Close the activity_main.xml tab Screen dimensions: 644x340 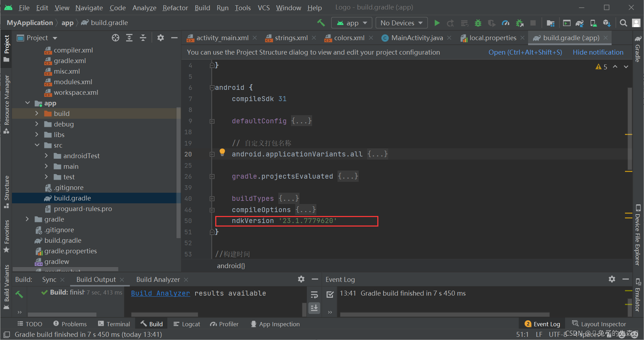tap(255, 38)
